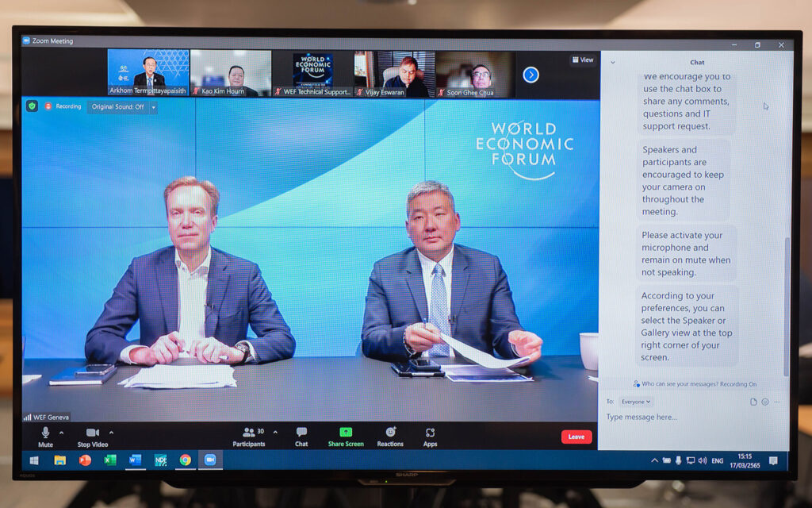Open the View layout menu
812x508 pixels.
tap(583, 60)
